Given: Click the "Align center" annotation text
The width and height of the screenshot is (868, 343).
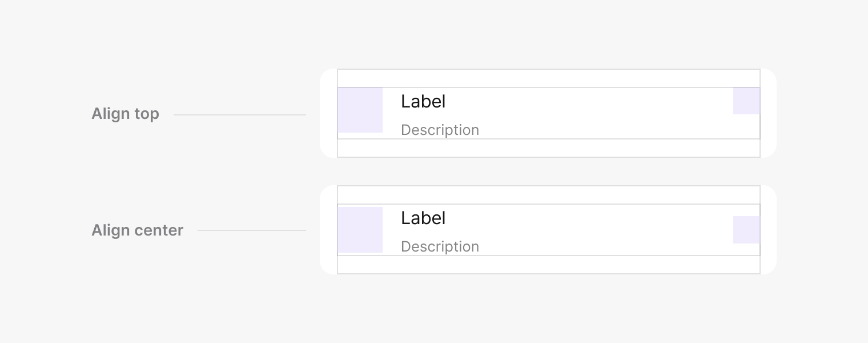Looking at the screenshot, I should 137,230.
